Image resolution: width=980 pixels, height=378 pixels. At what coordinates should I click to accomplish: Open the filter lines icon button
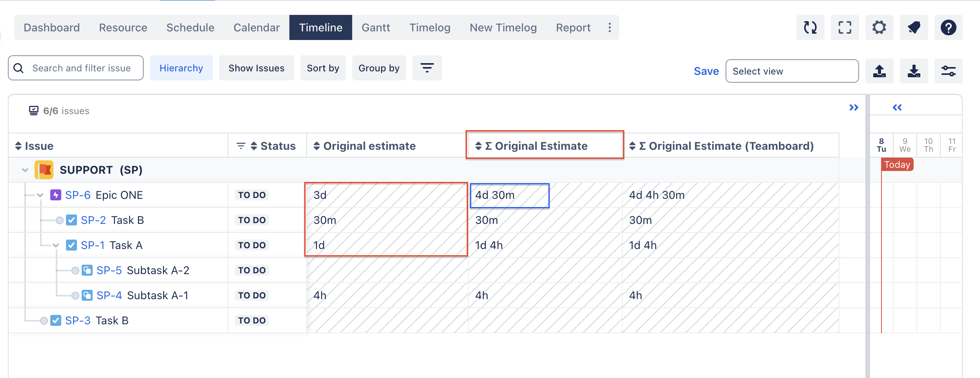pos(427,68)
